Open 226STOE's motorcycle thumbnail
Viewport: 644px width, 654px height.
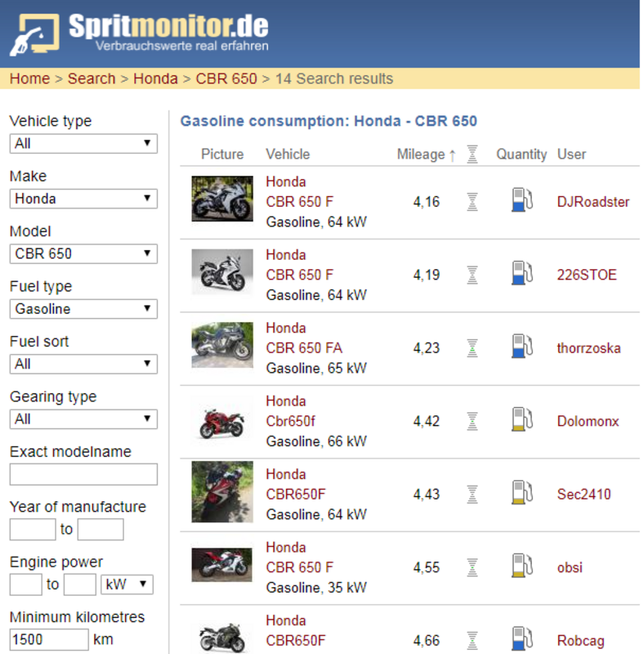coord(222,271)
